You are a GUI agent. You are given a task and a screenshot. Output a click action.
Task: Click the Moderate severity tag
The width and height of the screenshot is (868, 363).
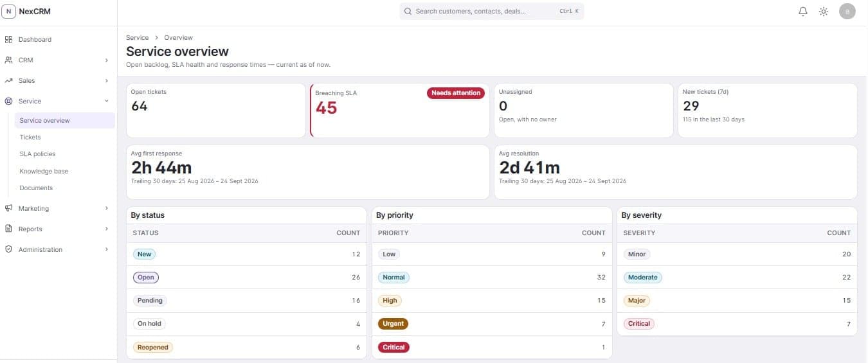643,278
